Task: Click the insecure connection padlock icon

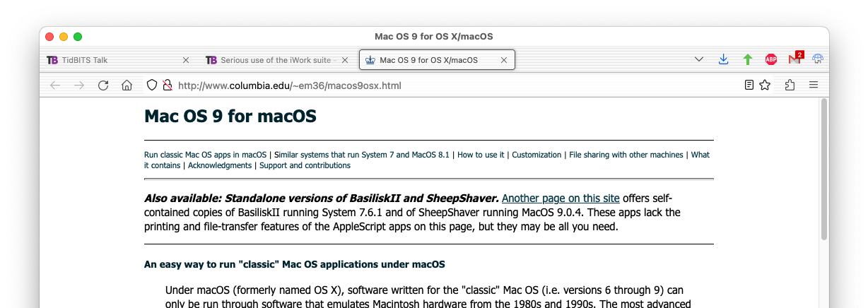Action: 168,85
